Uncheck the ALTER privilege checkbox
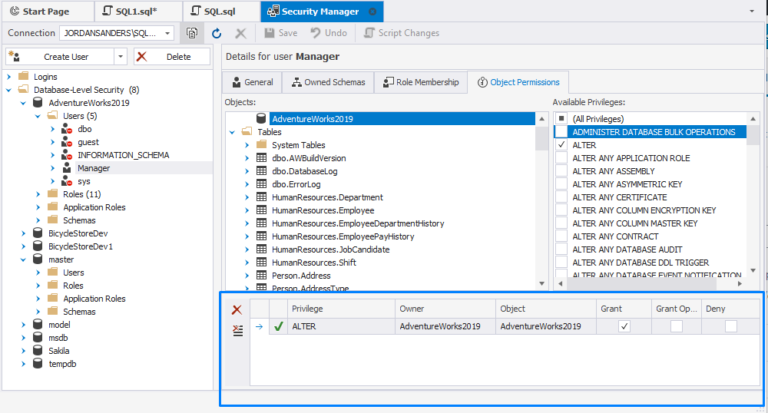Viewport: 768px width, 413px height. point(561,145)
